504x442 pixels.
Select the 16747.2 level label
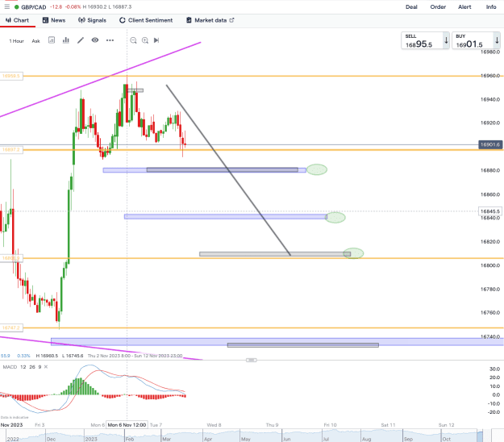[x=11, y=328]
